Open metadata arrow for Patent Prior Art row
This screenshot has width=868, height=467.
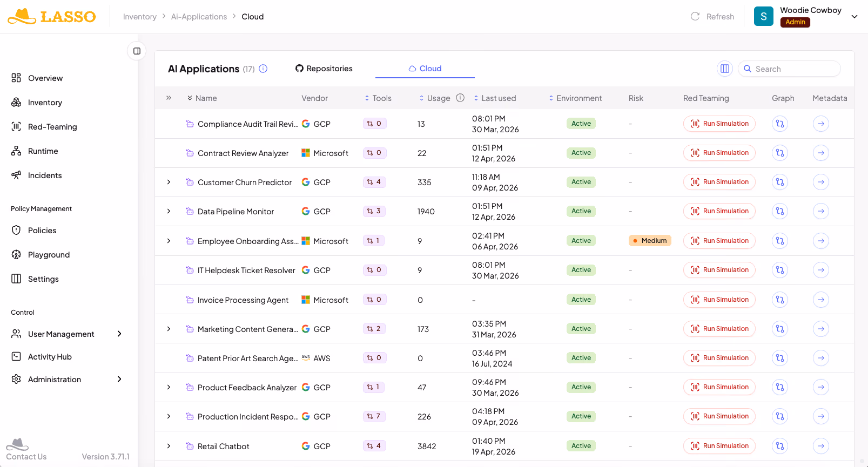820,358
